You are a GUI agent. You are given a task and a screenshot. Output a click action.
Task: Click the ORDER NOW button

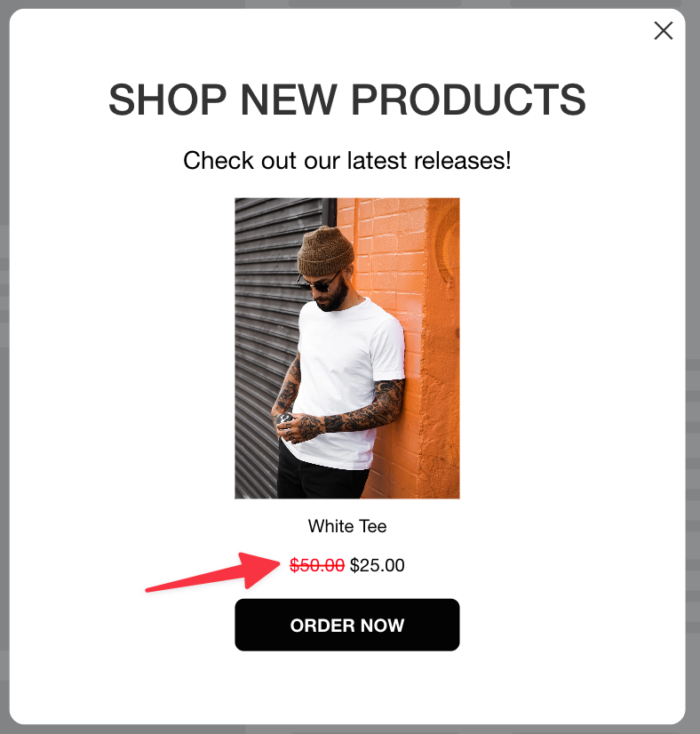click(347, 625)
